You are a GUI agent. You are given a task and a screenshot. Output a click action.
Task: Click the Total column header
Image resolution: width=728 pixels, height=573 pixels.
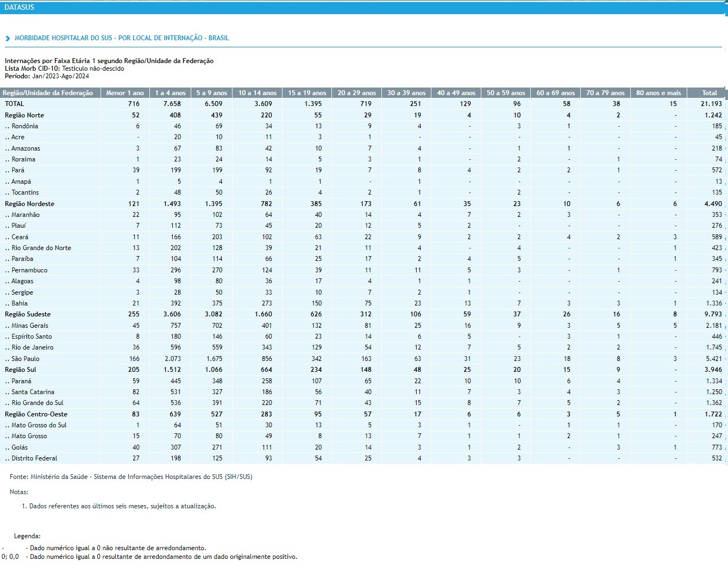pyautogui.click(x=709, y=93)
